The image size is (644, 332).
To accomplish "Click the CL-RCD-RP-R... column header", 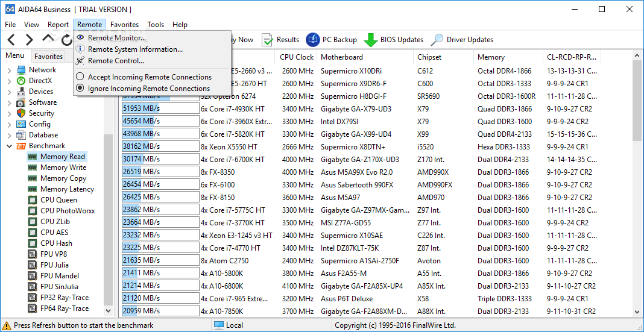I will click(572, 57).
